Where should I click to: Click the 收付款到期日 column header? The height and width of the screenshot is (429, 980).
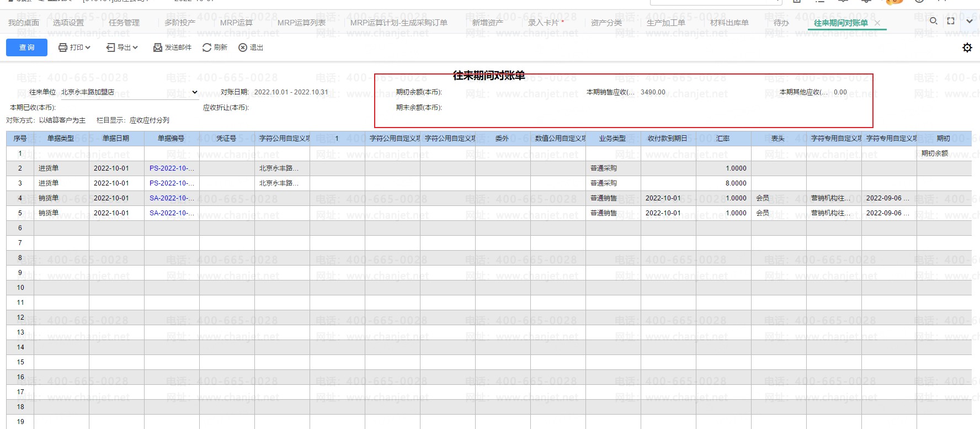pyautogui.click(x=668, y=139)
